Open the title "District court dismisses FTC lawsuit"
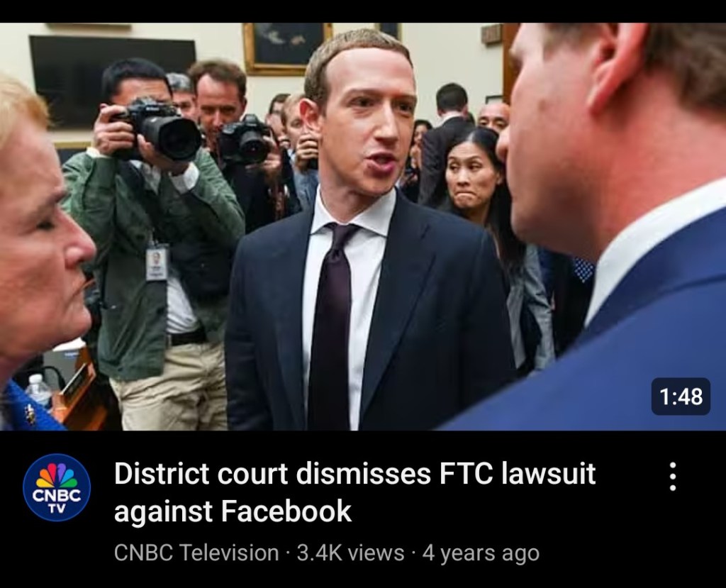 pyautogui.click(x=354, y=474)
